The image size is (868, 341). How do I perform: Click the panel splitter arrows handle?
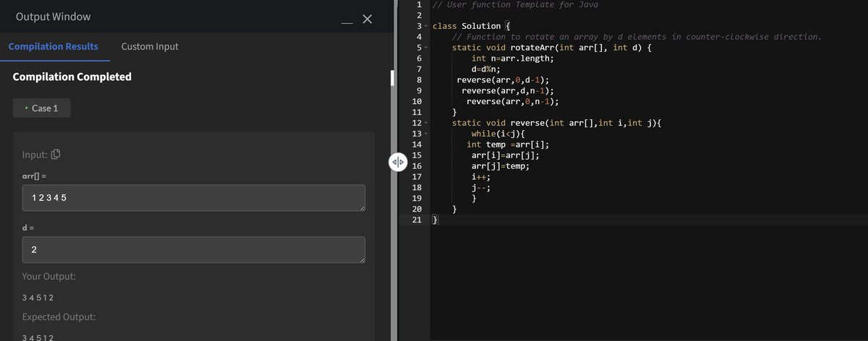pyautogui.click(x=399, y=162)
